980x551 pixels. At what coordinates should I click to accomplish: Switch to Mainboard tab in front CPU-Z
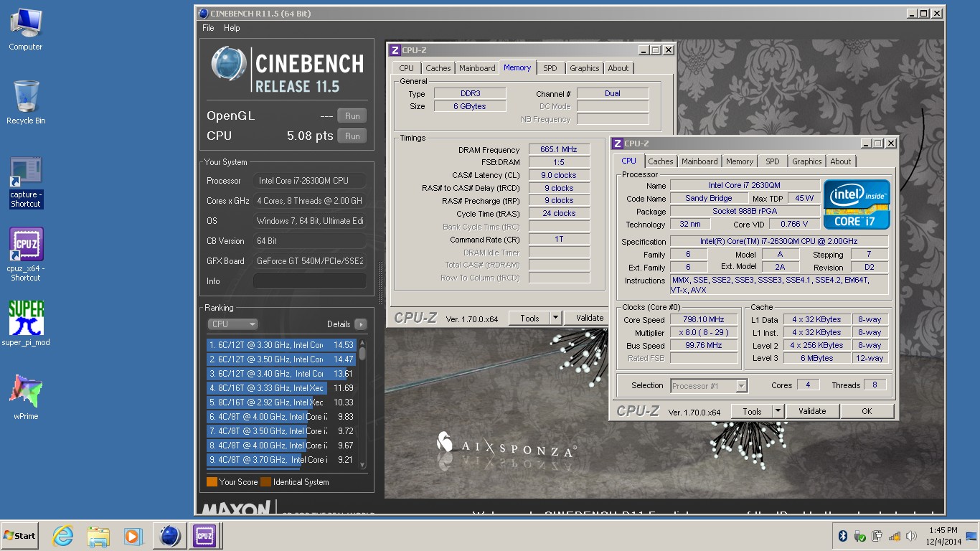pos(699,161)
